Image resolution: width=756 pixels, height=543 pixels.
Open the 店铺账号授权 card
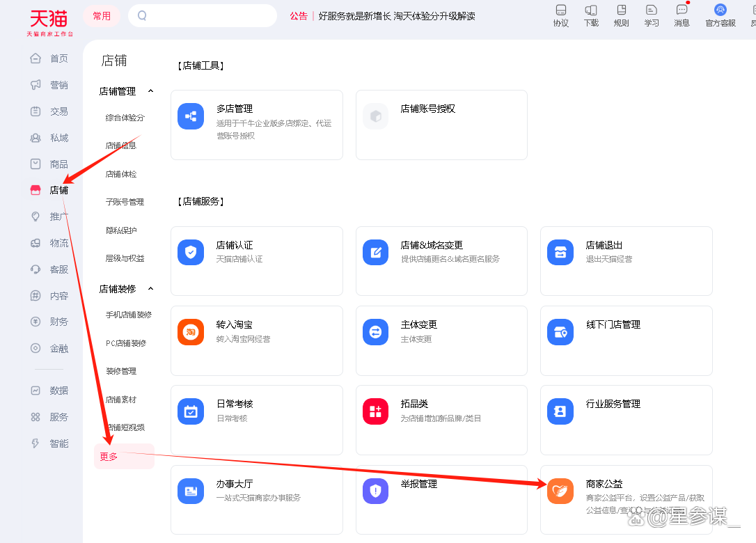click(441, 125)
